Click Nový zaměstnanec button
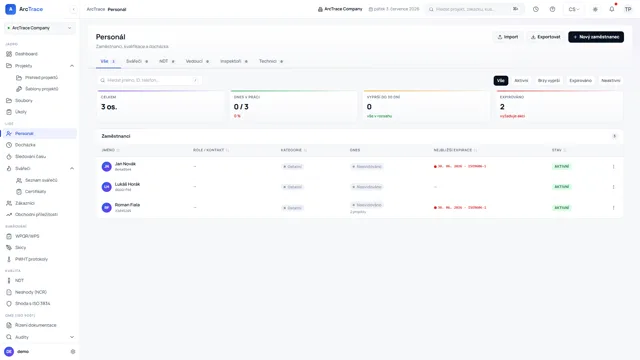 (x=596, y=37)
